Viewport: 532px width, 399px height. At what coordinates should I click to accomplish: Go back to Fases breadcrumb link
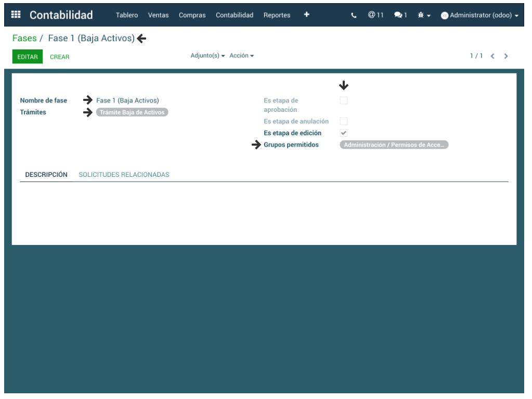(x=24, y=38)
